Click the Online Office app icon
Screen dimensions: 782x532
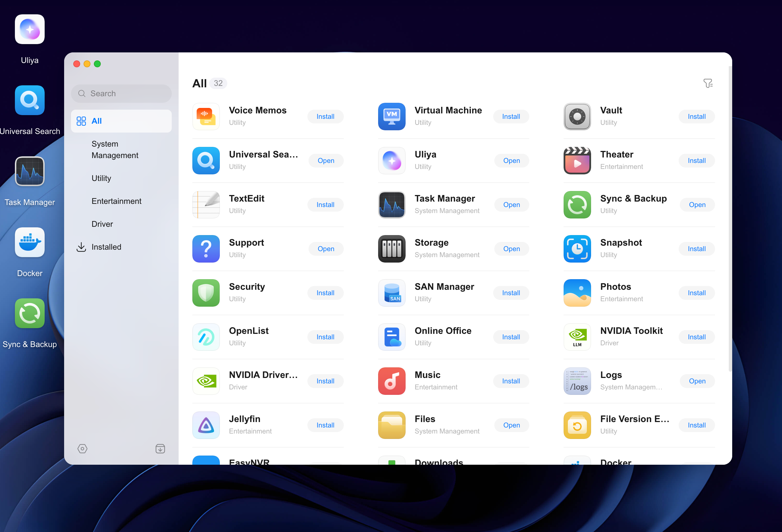point(392,337)
